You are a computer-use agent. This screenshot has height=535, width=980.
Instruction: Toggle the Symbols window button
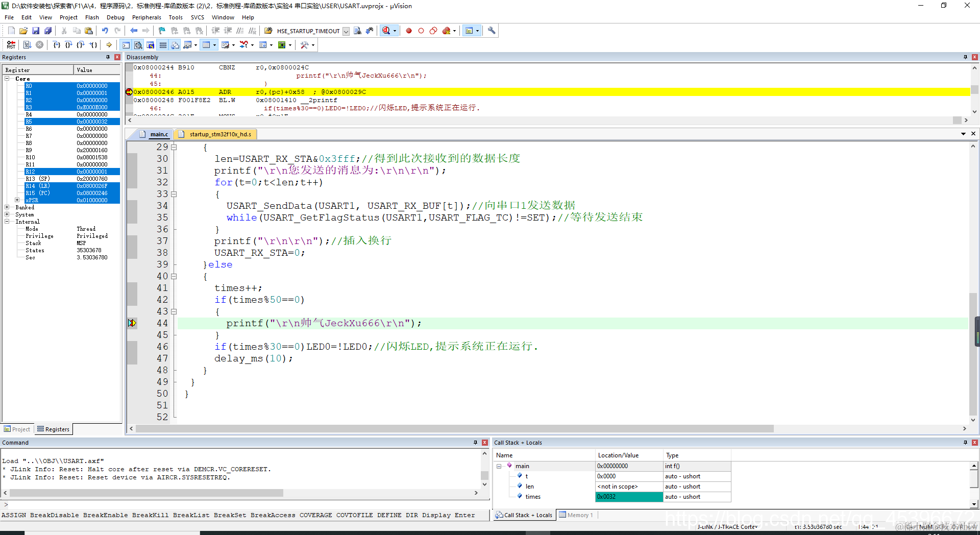(151, 45)
